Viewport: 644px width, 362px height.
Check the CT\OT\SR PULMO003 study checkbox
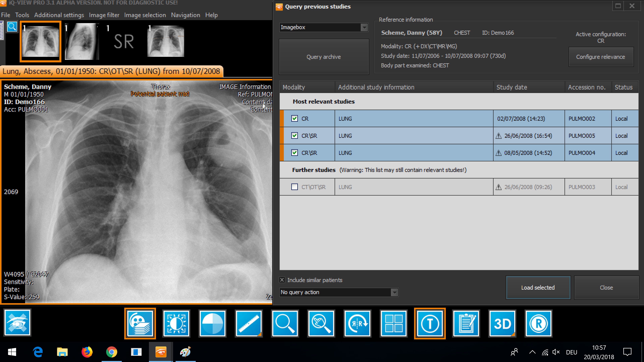point(294,187)
